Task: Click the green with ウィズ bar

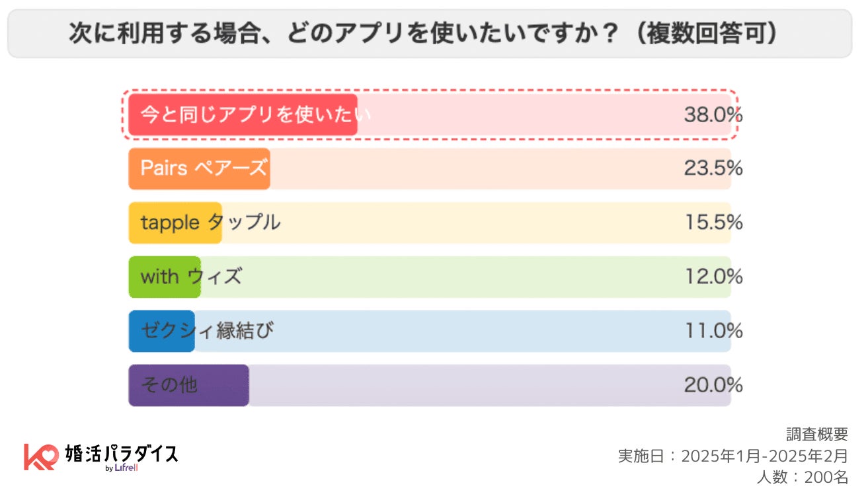Action: click(165, 277)
